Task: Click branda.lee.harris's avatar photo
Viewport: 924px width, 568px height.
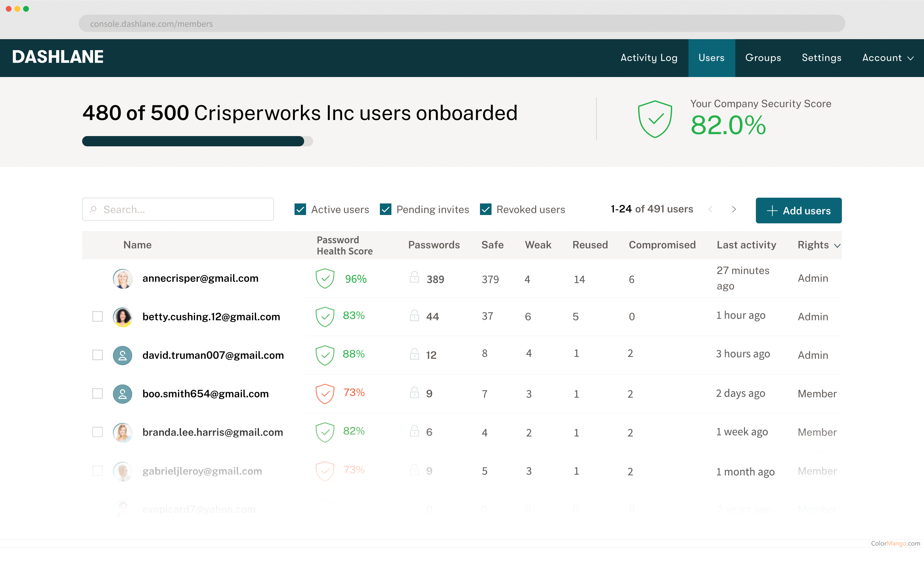Action: tap(123, 433)
